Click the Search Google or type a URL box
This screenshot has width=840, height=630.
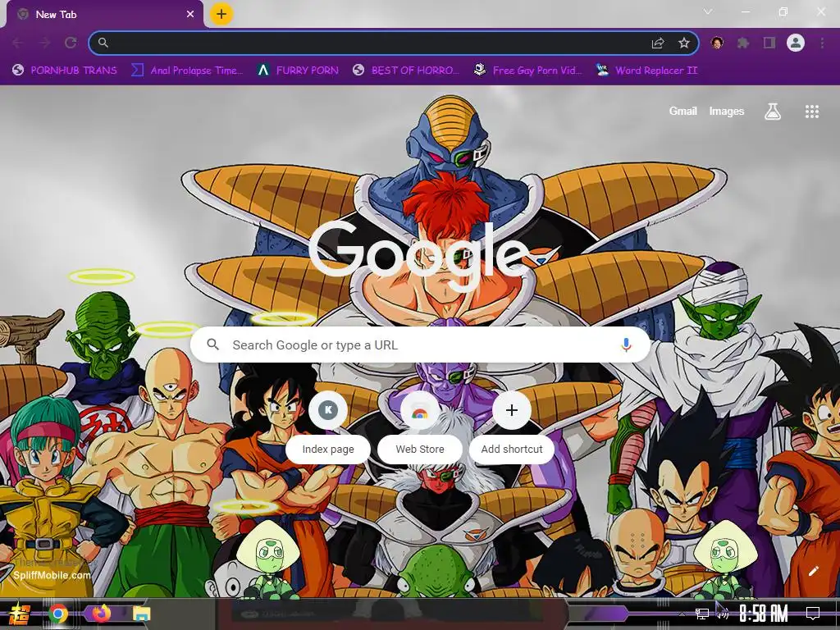coord(420,345)
